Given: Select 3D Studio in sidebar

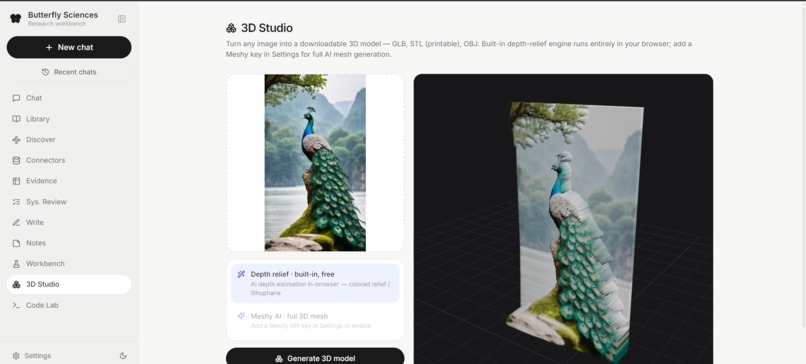Looking at the screenshot, I should [x=69, y=284].
